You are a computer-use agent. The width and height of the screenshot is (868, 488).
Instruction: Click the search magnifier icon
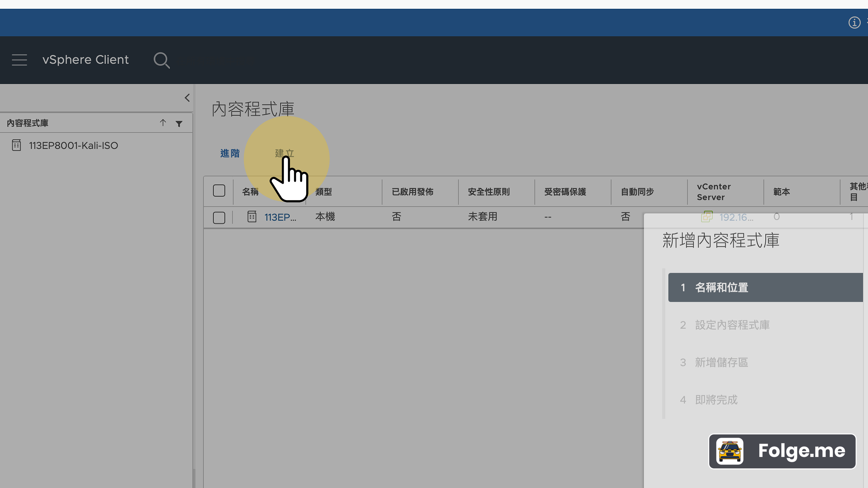[x=162, y=60]
